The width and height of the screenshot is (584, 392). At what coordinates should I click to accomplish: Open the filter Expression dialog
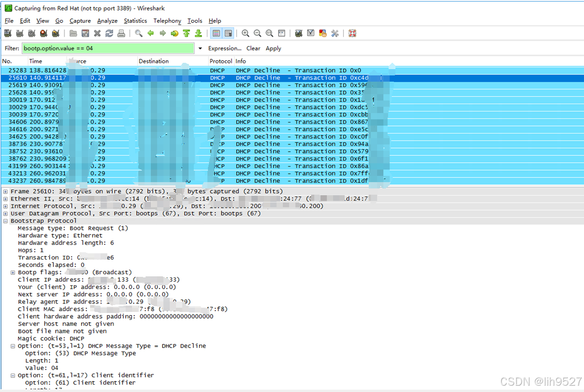point(225,48)
